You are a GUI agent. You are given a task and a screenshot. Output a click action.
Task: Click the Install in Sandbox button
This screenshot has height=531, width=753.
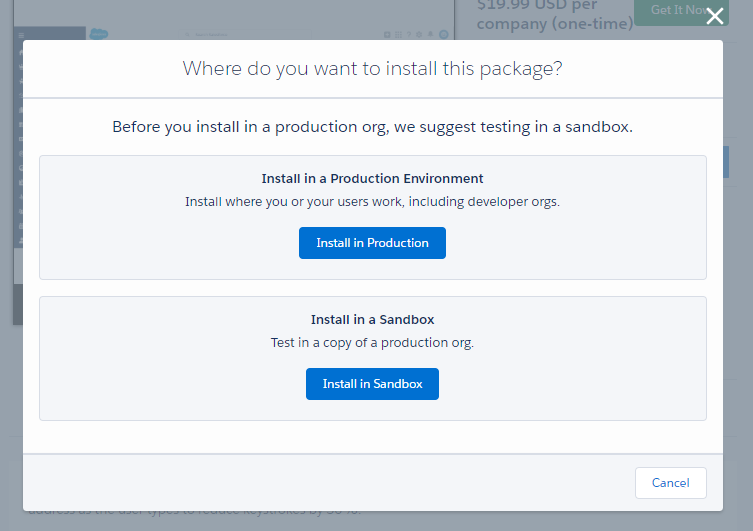pos(372,384)
